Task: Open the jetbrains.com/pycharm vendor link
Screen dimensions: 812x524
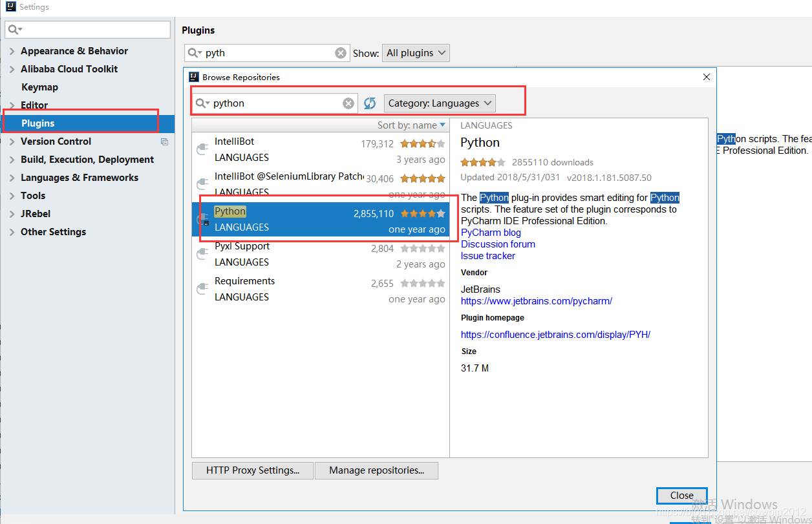Action: pyautogui.click(x=537, y=301)
